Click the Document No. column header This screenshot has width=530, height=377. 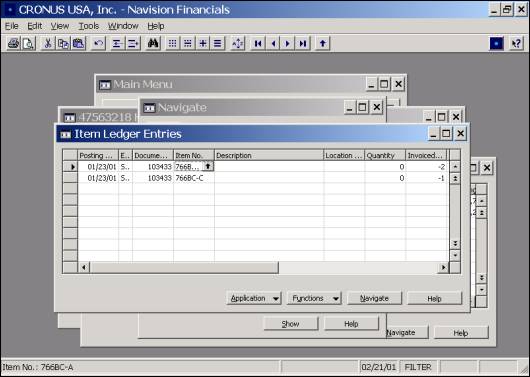(153, 155)
